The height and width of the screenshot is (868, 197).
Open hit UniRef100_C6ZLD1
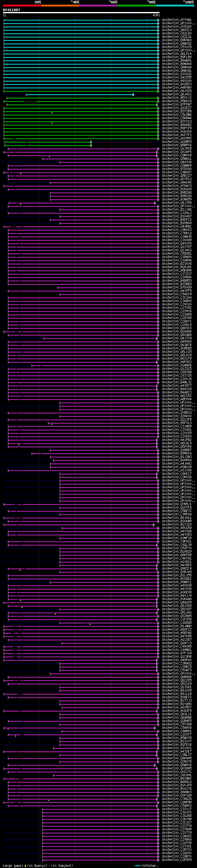click(177, 37)
